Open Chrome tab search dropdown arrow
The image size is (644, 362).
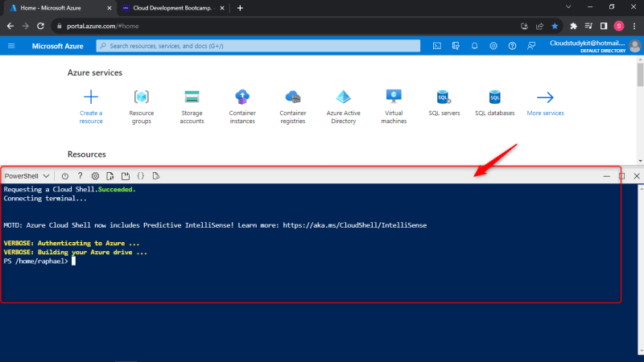click(568, 7)
